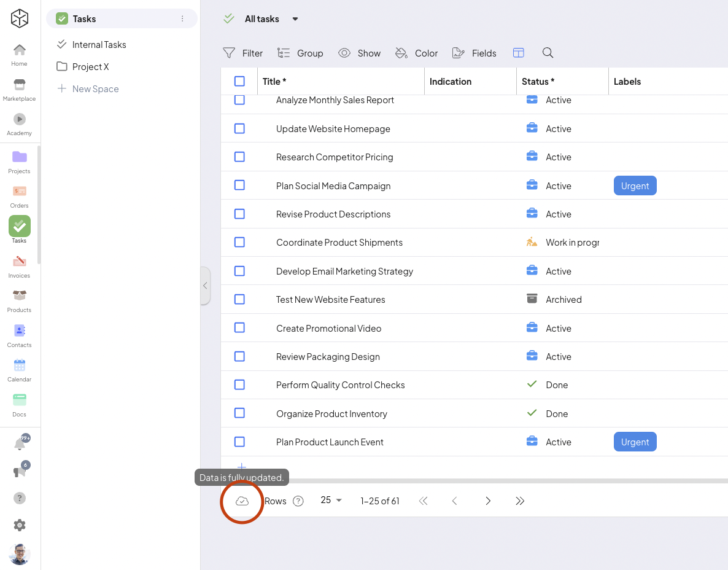Viewport: 728px width, 570px height.
Task: Open the rows per page dropdown
Action: point(331,501)
